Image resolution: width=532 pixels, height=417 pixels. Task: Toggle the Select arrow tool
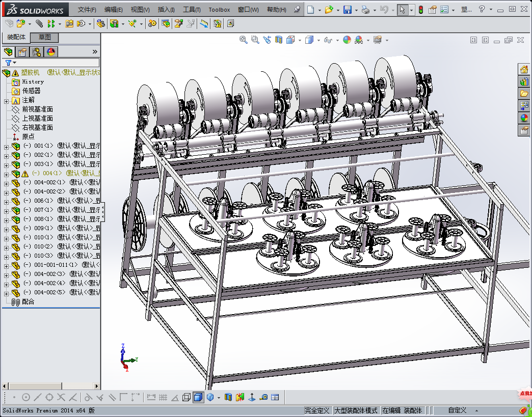402,10
